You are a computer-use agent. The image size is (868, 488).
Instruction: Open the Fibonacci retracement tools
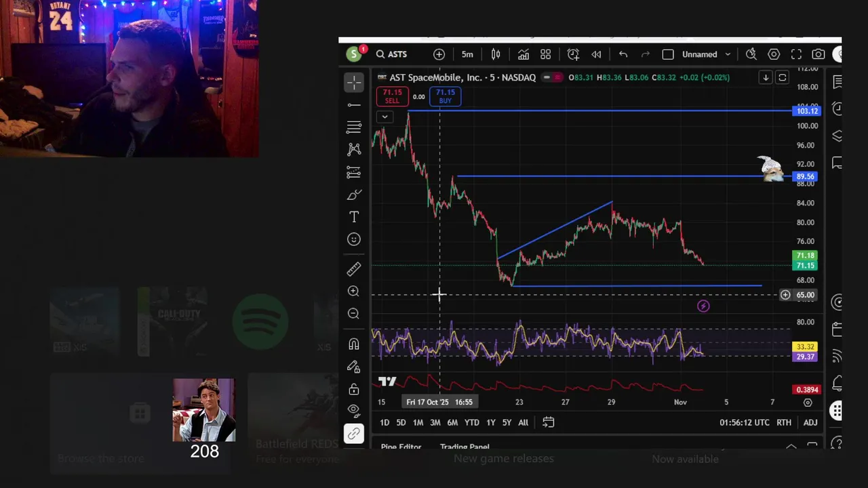point(354,127)
